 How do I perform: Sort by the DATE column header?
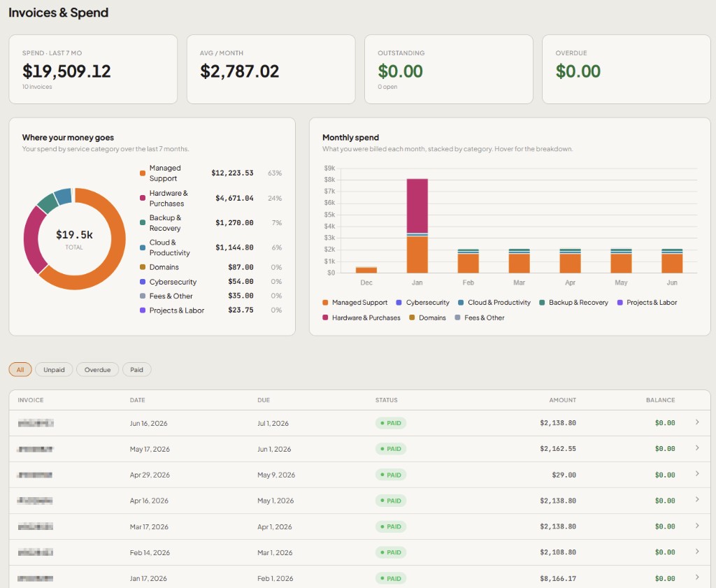point(138,400)
